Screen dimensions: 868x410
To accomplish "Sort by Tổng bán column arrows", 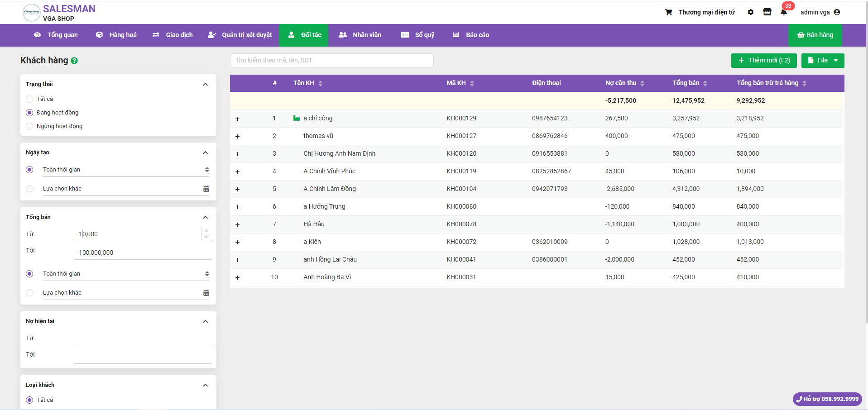I will pos(705,83).
